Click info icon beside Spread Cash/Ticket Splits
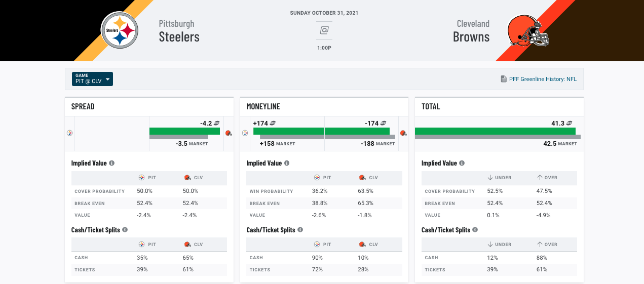This screenshot has width=644, height=284. point(125,230)
